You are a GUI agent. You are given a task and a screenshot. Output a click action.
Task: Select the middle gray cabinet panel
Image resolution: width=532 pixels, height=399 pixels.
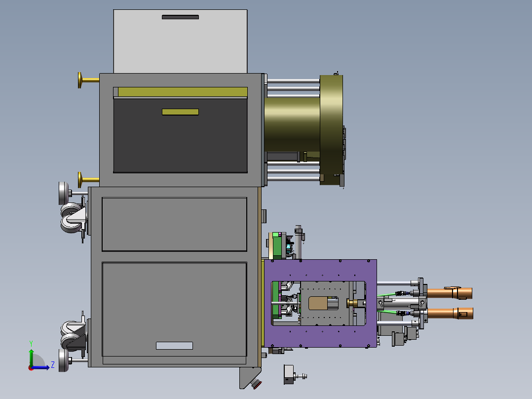pos(174,224)
